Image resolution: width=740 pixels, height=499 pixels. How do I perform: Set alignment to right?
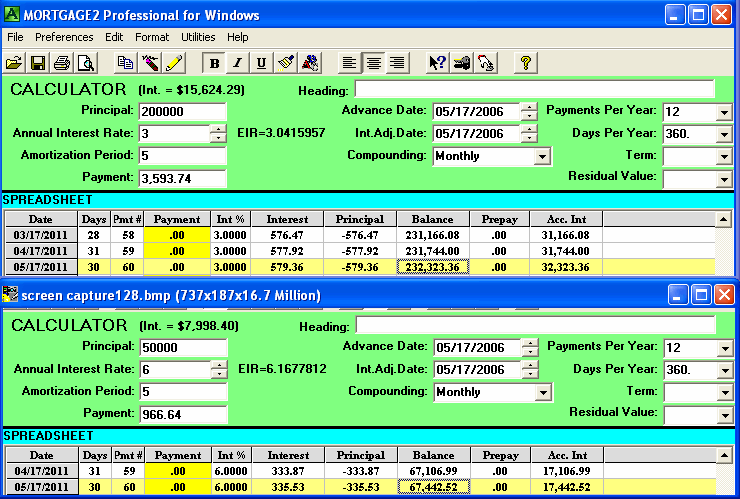[x=398, y=63]
